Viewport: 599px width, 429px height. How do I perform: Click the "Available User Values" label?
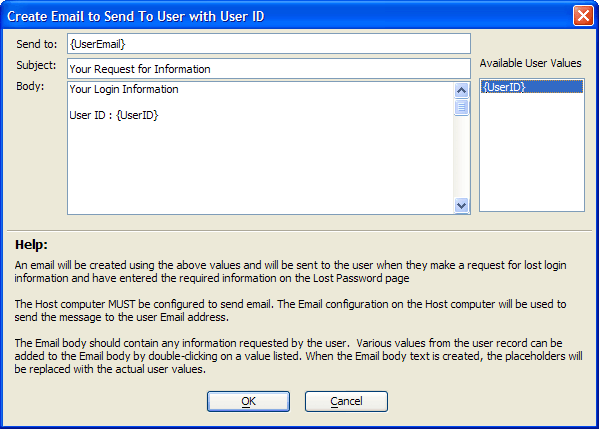tap(531, 63)
